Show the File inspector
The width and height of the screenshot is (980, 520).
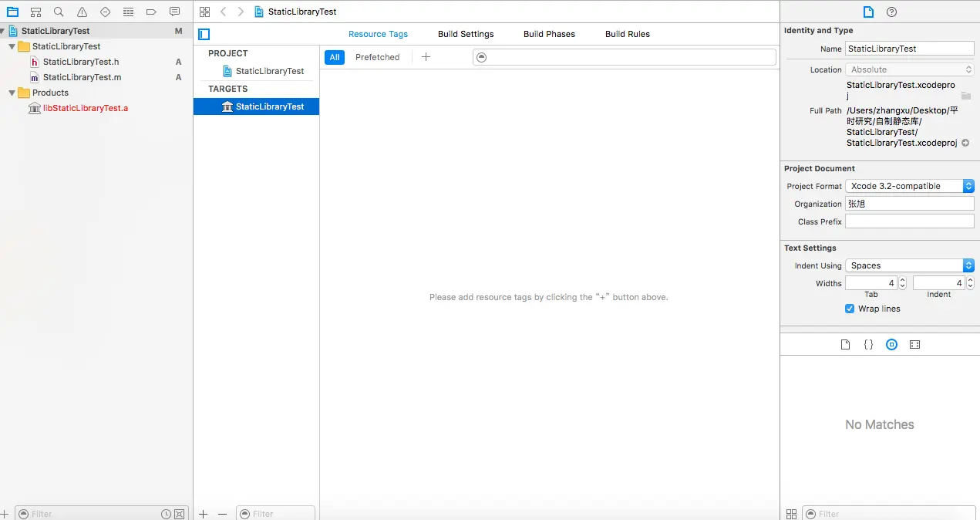tap(868, 12)
